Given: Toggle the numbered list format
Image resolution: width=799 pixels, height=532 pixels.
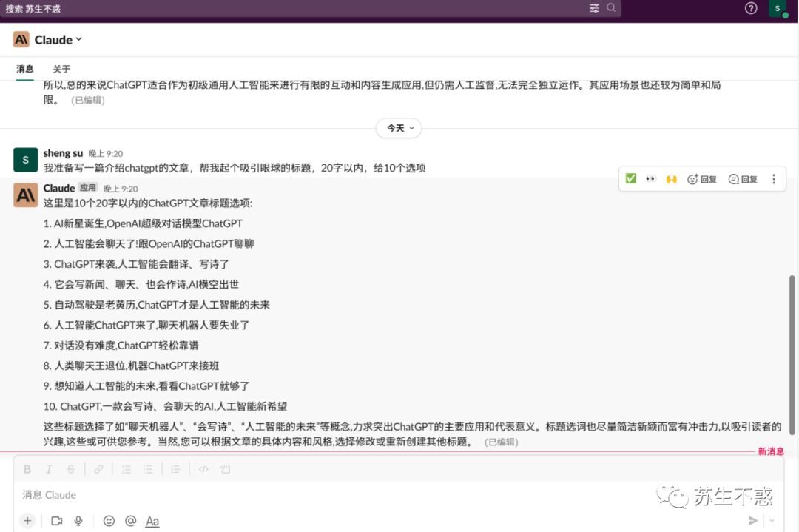Looking at the screenshot, I should [127, 469].
